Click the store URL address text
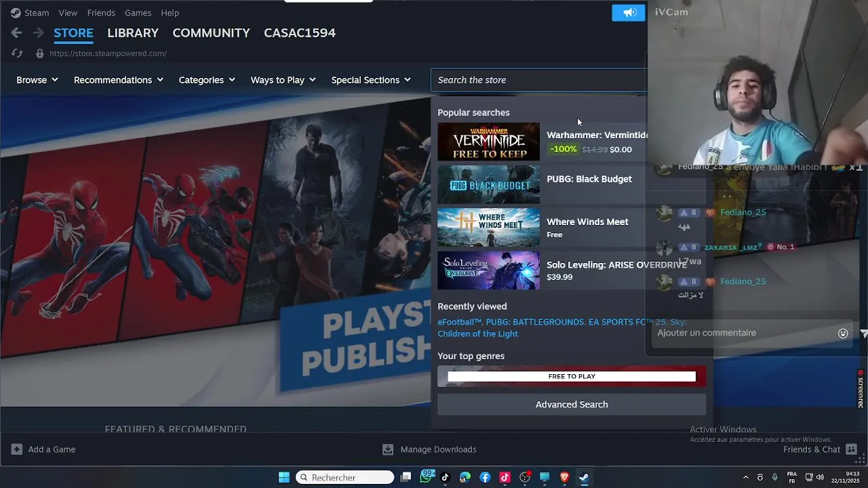 point(108,54)
